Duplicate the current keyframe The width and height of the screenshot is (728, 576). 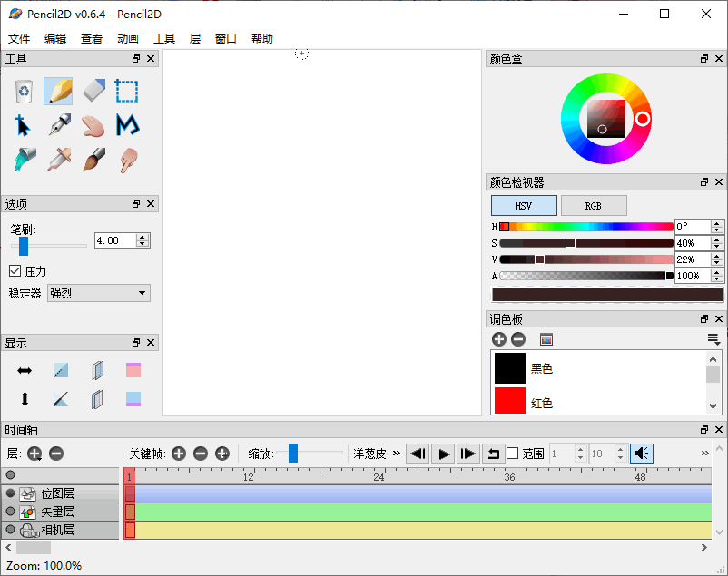point(222,454)
